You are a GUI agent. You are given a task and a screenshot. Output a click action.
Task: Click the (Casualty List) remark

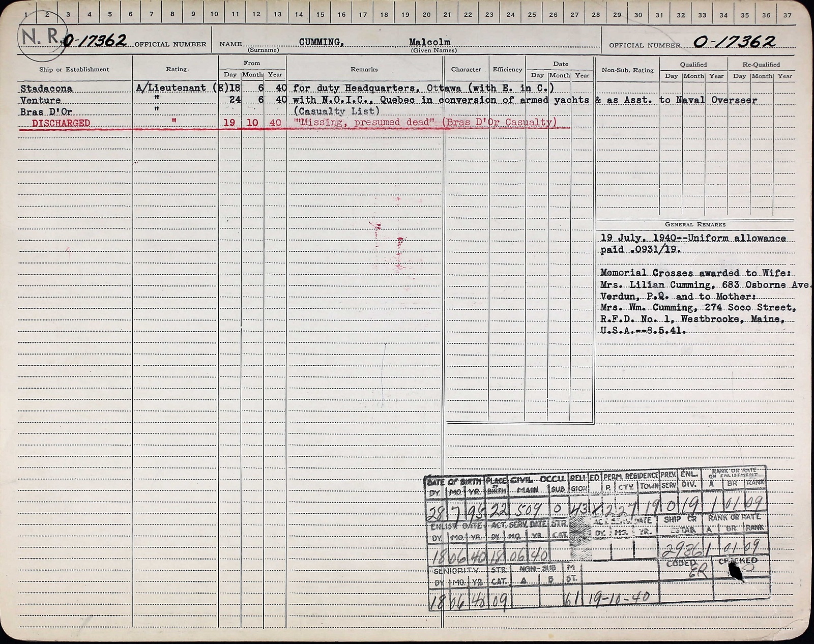pos(336,111)
